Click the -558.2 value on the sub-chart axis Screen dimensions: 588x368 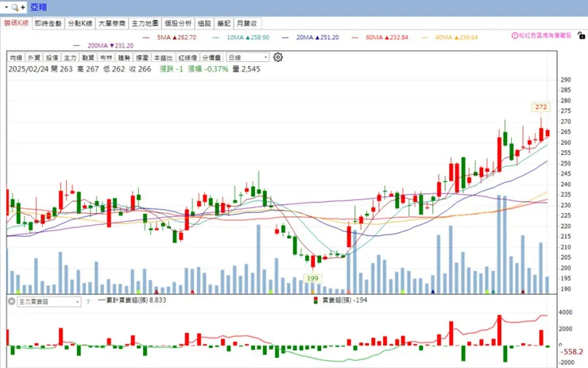click(x=572, y=352)
